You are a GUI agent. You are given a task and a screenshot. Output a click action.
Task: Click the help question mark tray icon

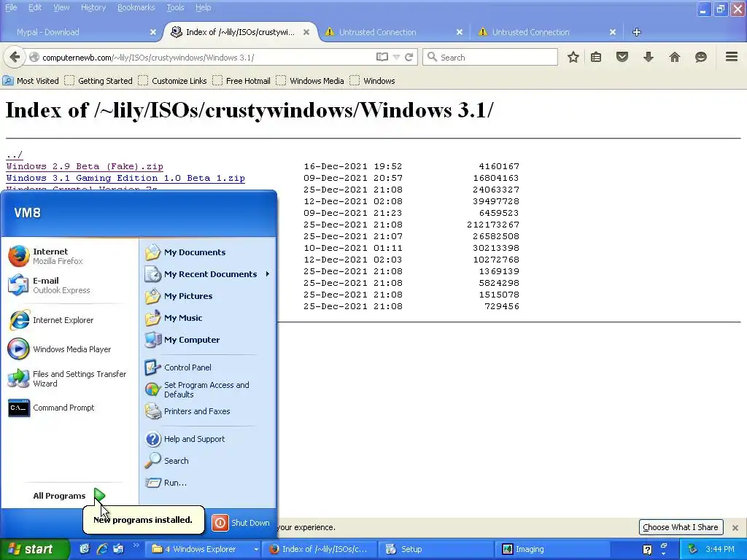(x=647, y=550)
